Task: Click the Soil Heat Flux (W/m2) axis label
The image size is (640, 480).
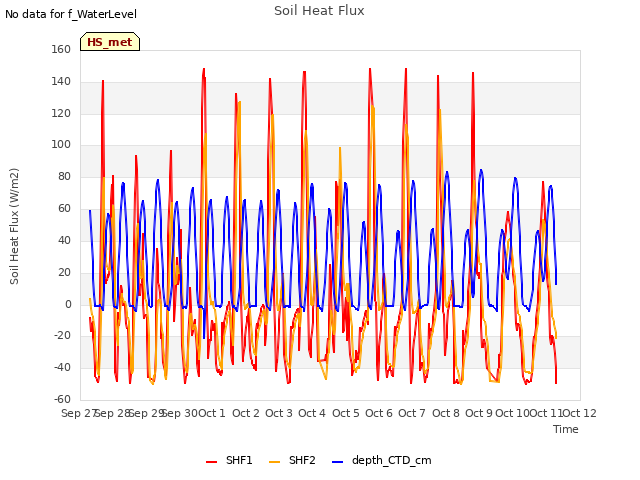Action: [14, 226]
